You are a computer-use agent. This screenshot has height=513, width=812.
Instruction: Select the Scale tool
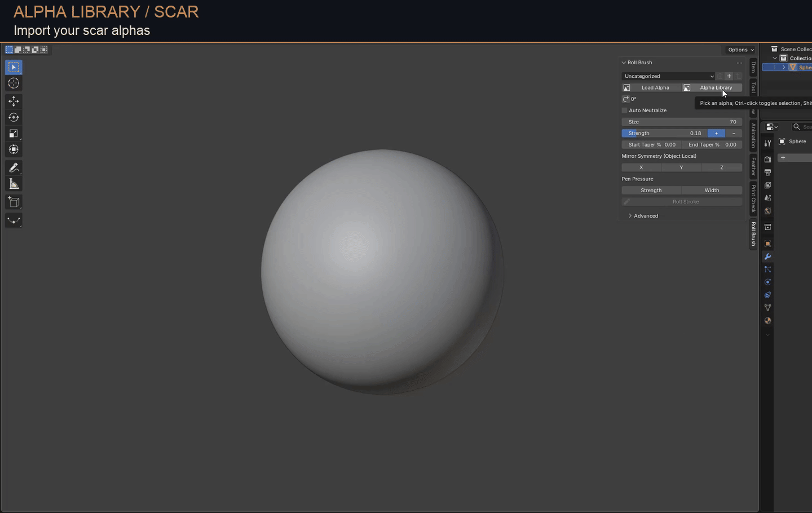coord(14,134)
